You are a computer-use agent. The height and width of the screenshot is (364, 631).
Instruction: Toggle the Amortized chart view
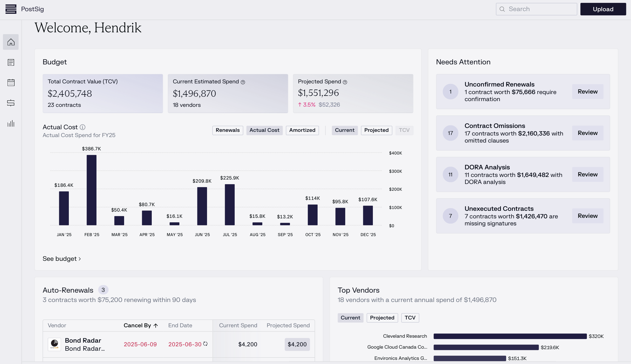coord(302,130)
